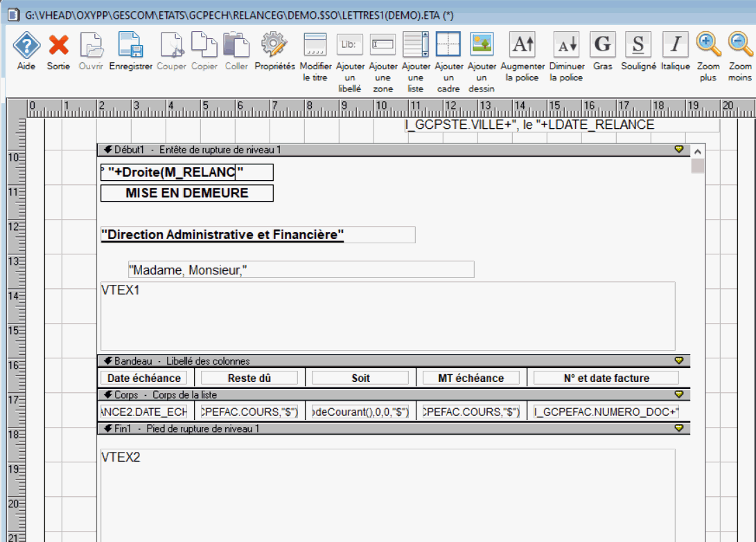Viewport: 756px width, 542px height.
Task: Save the report with Enregistrer
Action: coord(130,46)
